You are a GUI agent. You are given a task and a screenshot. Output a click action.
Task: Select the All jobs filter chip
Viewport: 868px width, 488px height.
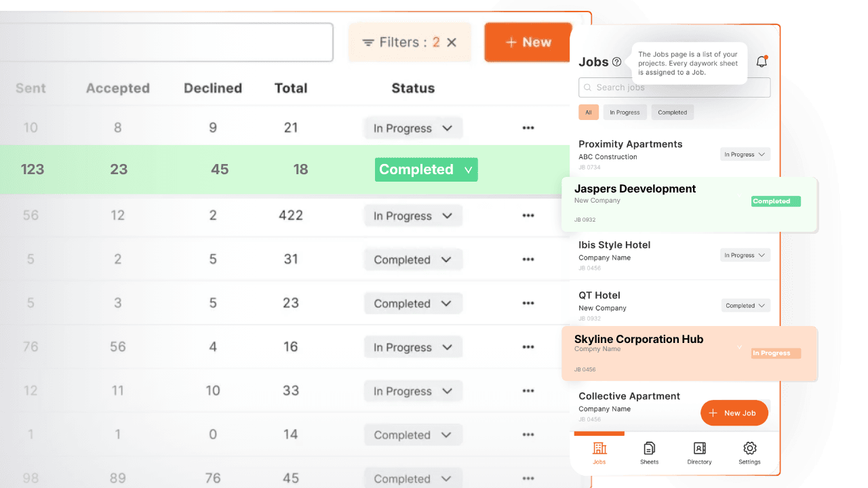(x=589, y=113)
